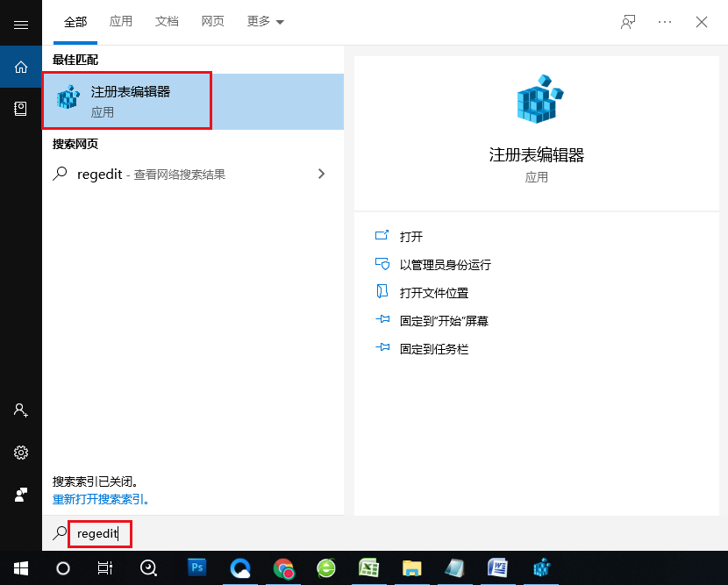The width and height of the screenshot is (728, 585).
Task: Click the Windows Start button
Action: click(21, 567)
